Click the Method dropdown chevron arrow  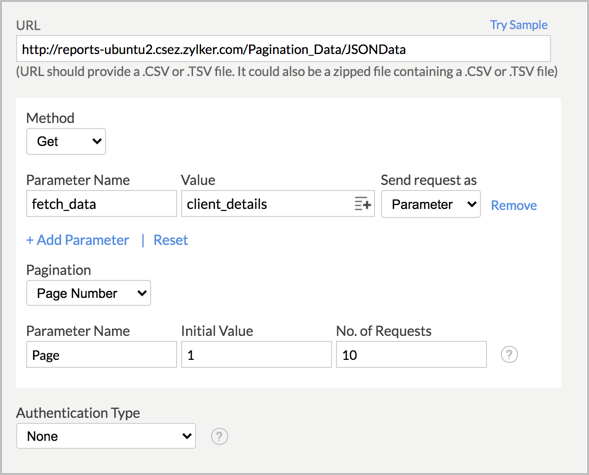(97, 142)
